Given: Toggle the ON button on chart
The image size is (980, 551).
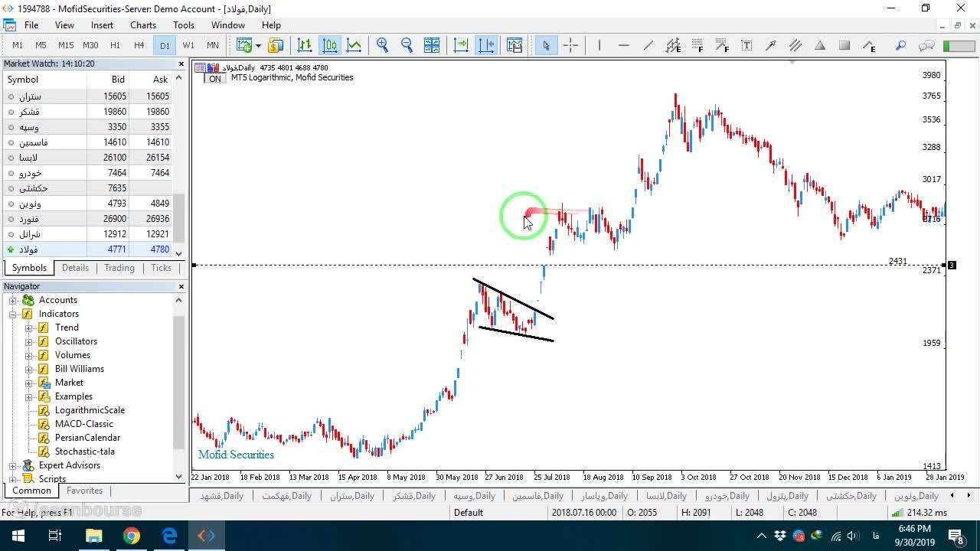Looking at the screenshot, I should pyautogui.click(x=215, y=79).
